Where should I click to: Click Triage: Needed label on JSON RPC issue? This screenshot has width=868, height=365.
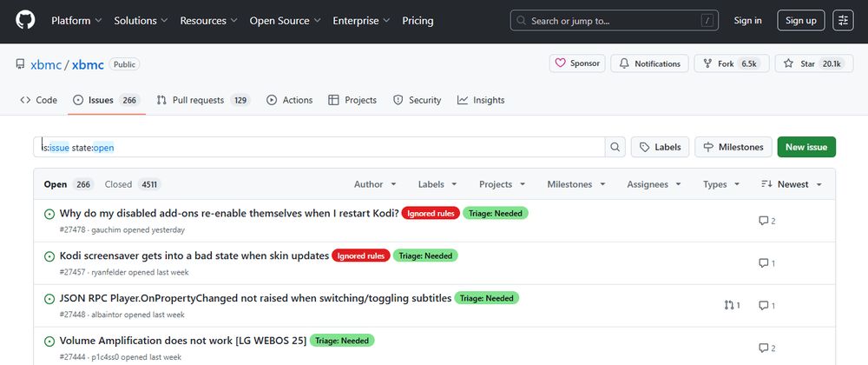point(487,298)
